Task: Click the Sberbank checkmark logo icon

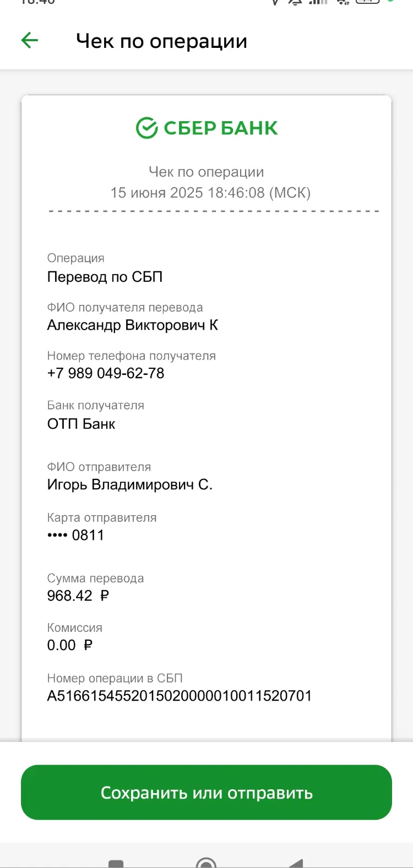Action: [x=147, y=128]
